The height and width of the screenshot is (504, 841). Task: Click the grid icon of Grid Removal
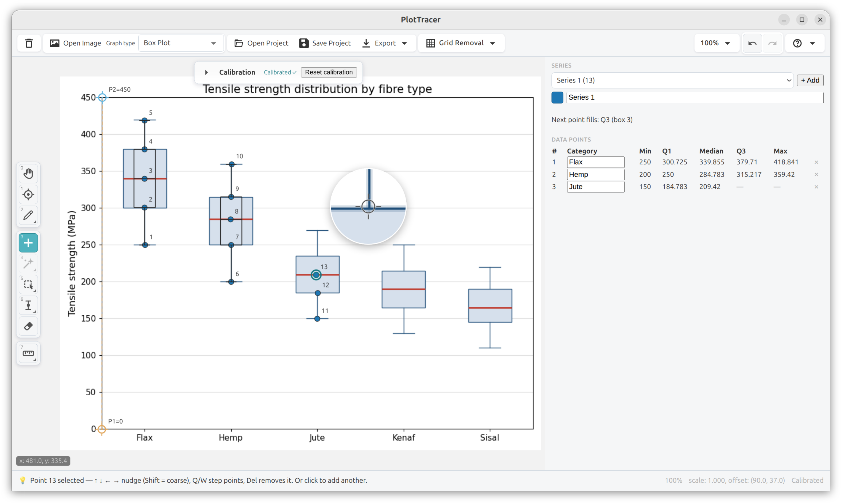point(431,43)
